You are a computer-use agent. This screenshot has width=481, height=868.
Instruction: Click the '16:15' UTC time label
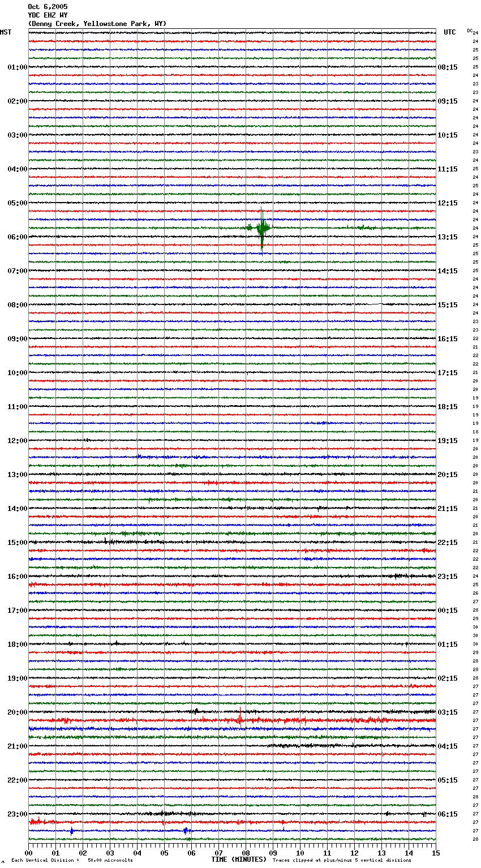pyautogui.click(x=448, y=339)
